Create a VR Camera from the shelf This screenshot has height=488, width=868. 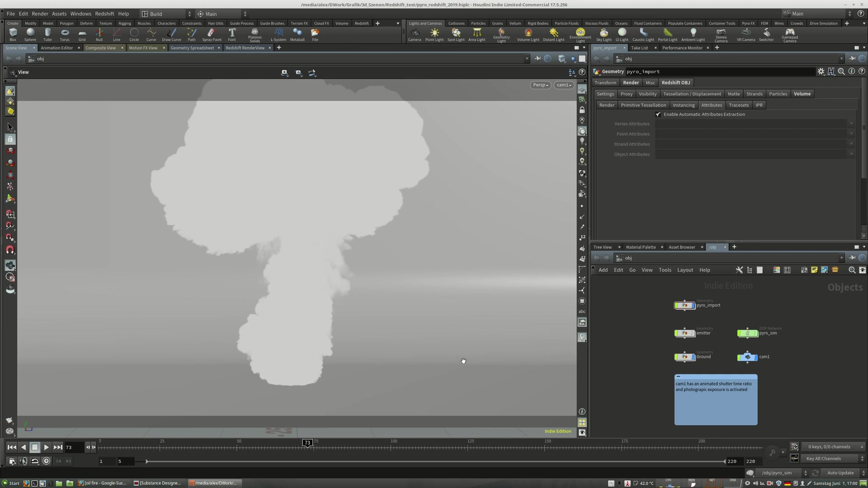click(746, 34)
